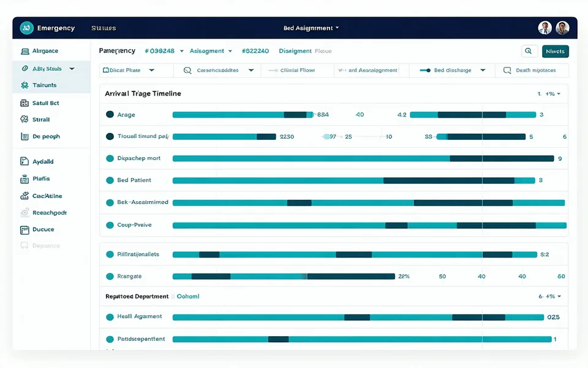Click the Bed Patient timeline bar
The width and height of the screenshot is (588, 368).
353,180
